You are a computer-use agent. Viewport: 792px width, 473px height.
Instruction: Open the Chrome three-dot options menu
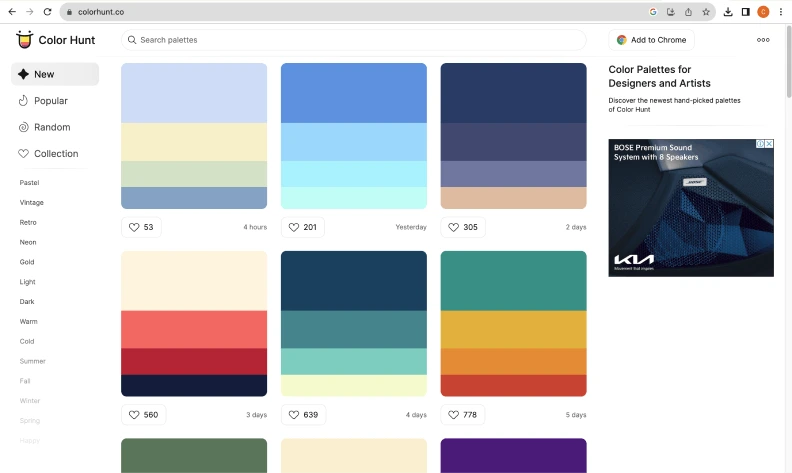780,12
